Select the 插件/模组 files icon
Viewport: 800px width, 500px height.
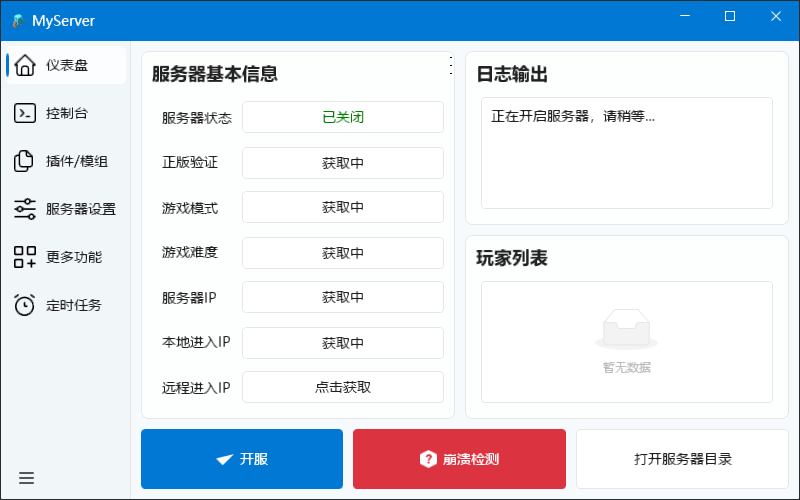(25, 161)
